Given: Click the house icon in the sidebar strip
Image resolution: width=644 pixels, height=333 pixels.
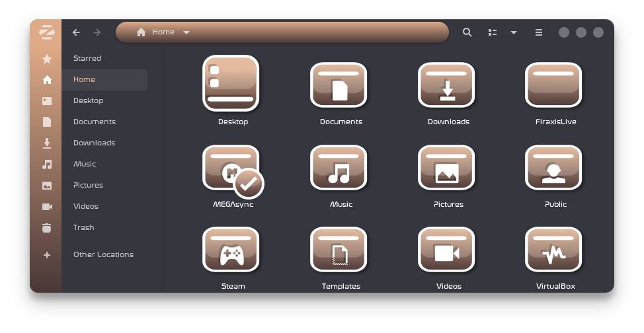Looking at the screenshot, I should coord(47,80).
